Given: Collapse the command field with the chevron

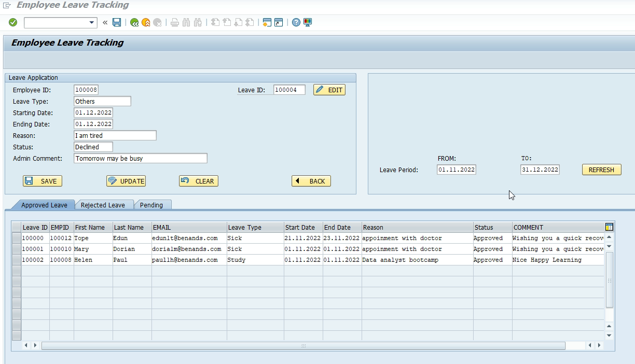Looking at the screenshot, I should 105,22.
